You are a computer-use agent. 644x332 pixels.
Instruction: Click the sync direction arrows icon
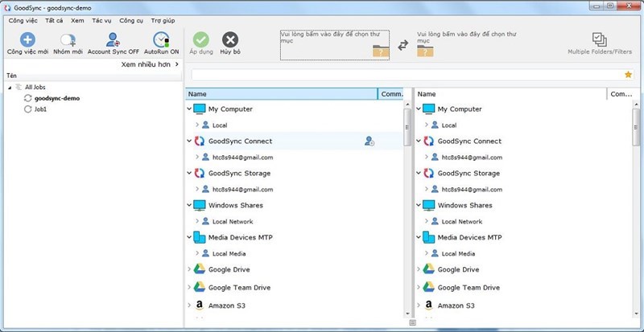[403, 45]
